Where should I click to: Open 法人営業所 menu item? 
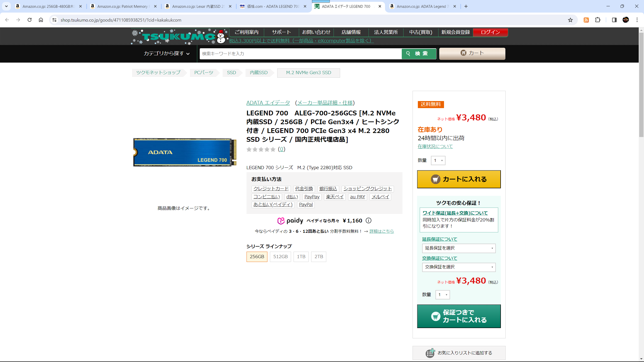click(x=386, y=32)
